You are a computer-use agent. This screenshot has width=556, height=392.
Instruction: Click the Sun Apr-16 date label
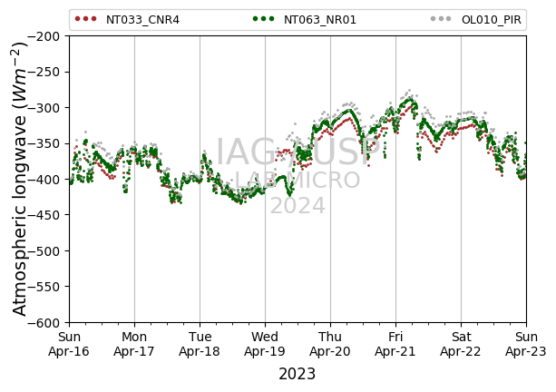tap(69, 344)
